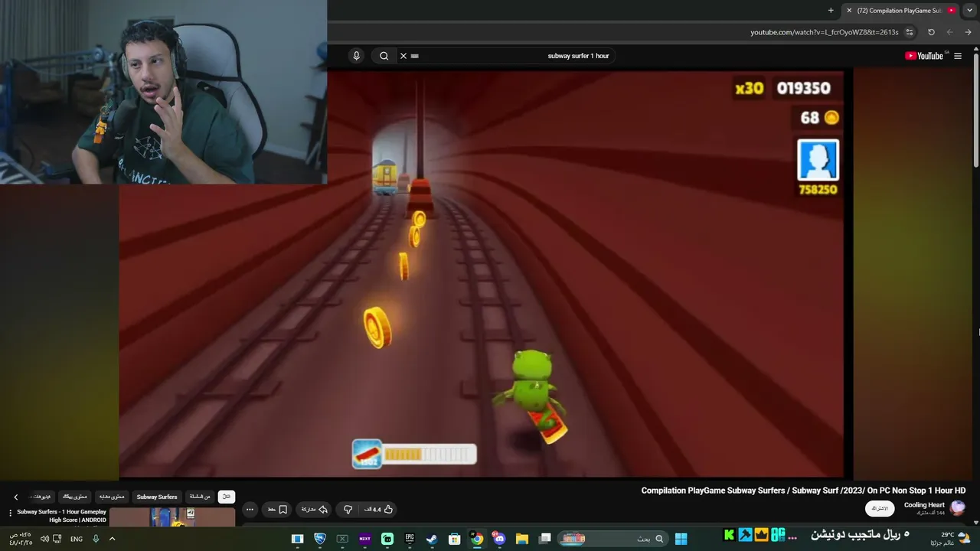Click the blue hammer icon on the taskbar

coord(745,535)
